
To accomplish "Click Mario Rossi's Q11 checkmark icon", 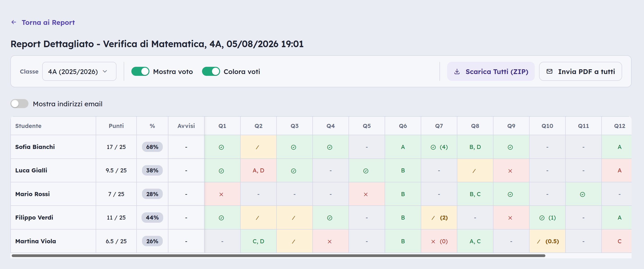I will (583, 195).
